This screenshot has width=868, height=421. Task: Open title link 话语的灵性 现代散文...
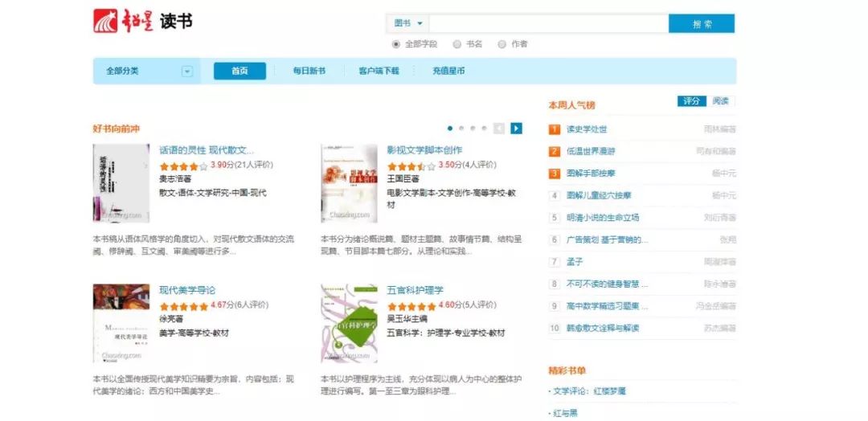pyautogui.click(x=207, y=150)
